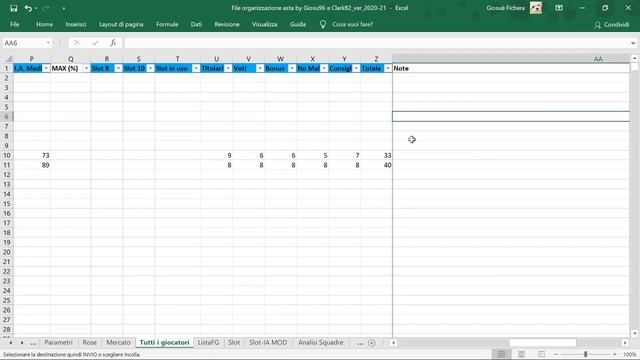The width and height of the screenshot is (640, 360).
Task: Open the Bonus filter dropdown
Action: (292, 68)
